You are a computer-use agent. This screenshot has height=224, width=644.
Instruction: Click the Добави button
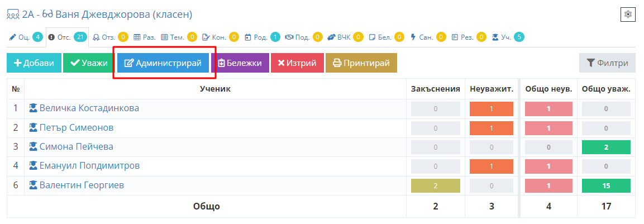click(34, 63)
